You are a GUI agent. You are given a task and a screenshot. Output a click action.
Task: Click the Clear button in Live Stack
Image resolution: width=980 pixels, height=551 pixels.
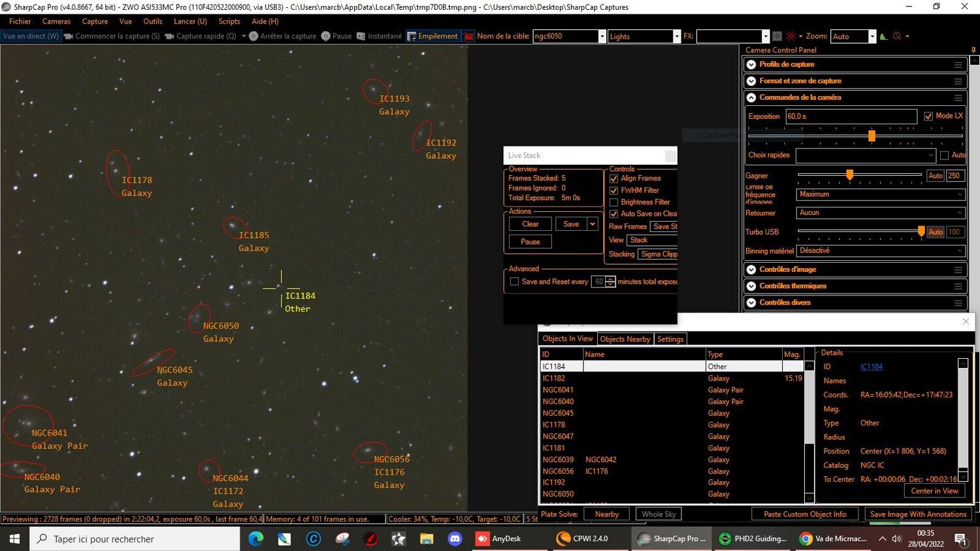[x=529, y=224]
